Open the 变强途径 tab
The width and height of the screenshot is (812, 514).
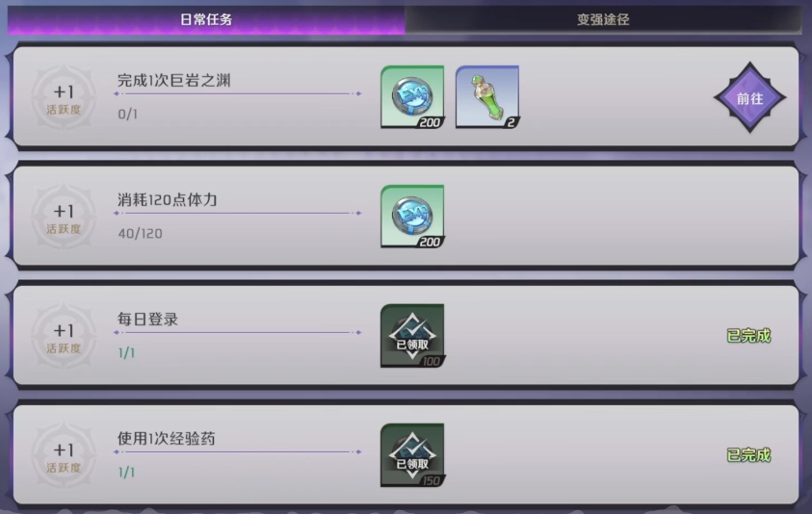[603, 20]
